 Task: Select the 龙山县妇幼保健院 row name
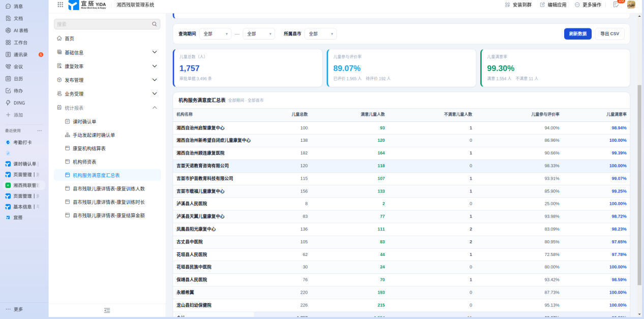coord(194,305)
